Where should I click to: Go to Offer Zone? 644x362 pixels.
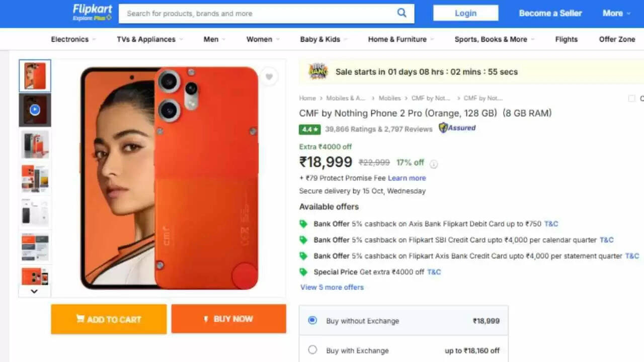coord(617,39)
